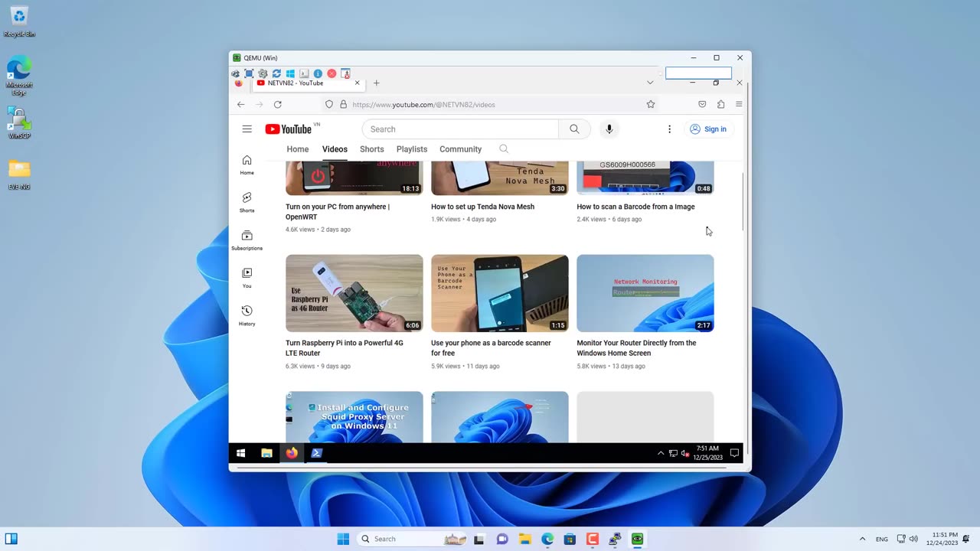Open 'Turn Raspberry Pi into a Powerful 4G' title

345,348
